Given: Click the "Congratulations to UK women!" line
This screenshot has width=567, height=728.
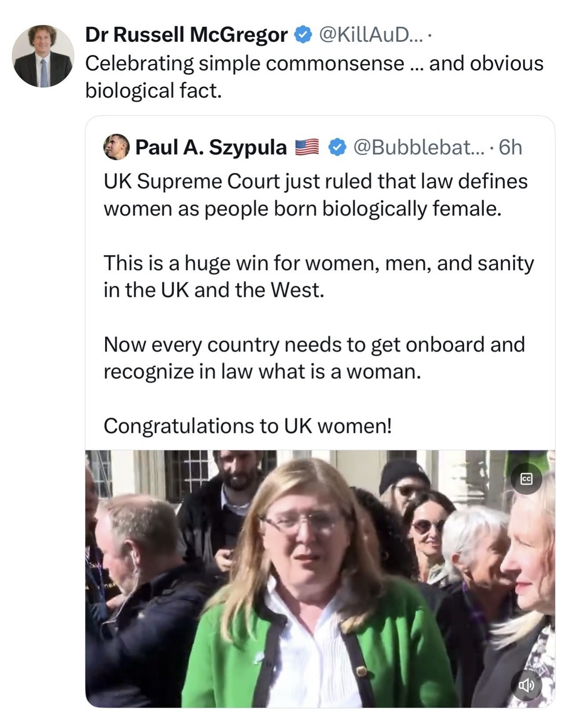Looking at the screenshot, I should click(247, 426).
